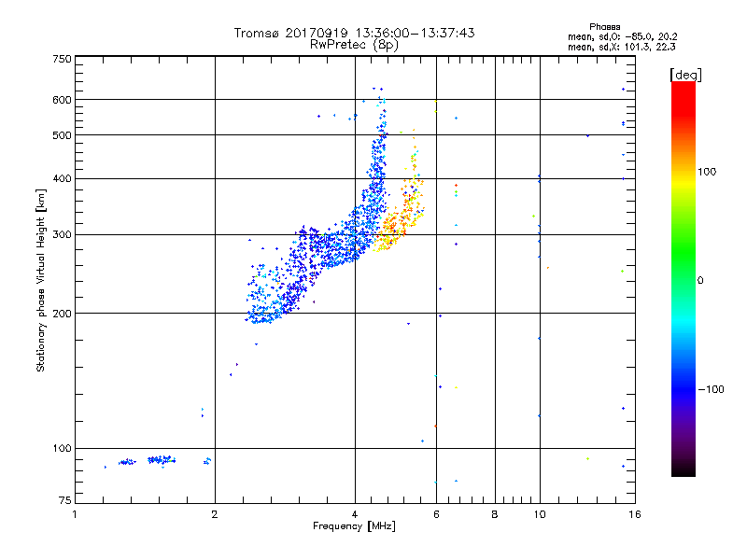This screenshot has width=747, height=560.
Task: Click the plot title 'Tromsø 20170919 13:36:00-13:37:43'
Action: tap(354, 33)
